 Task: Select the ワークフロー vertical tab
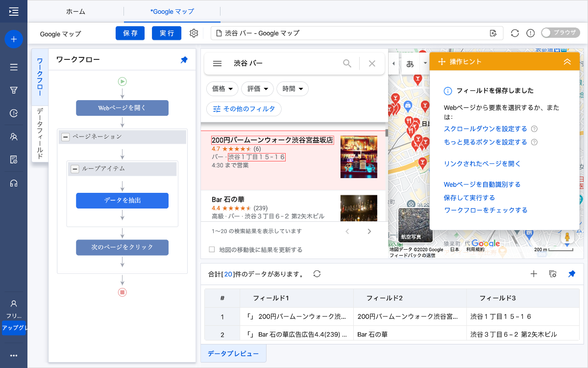tap(40, 77)
